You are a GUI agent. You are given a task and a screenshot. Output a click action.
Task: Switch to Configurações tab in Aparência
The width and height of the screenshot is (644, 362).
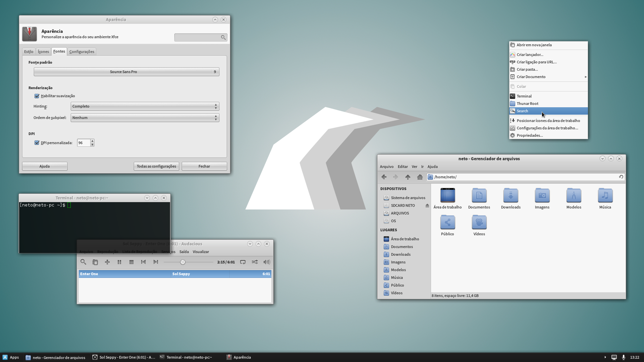[x=82, y=52]
